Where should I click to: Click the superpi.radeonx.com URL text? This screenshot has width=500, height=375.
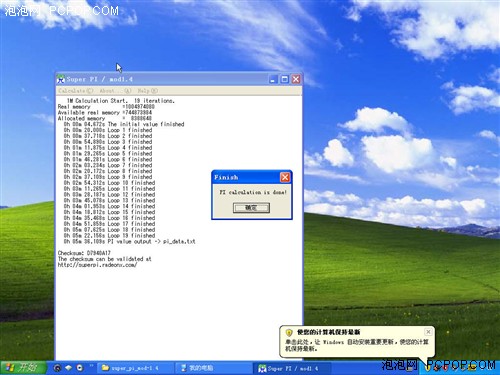(97, 265)
